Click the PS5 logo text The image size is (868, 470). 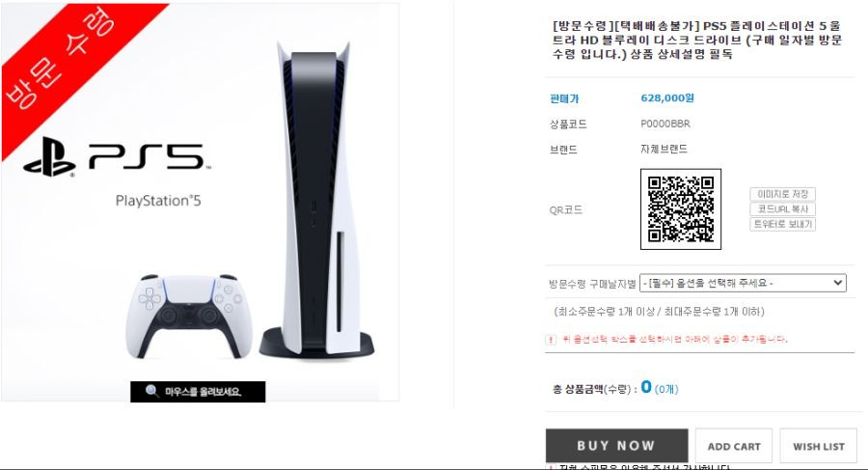148,157
